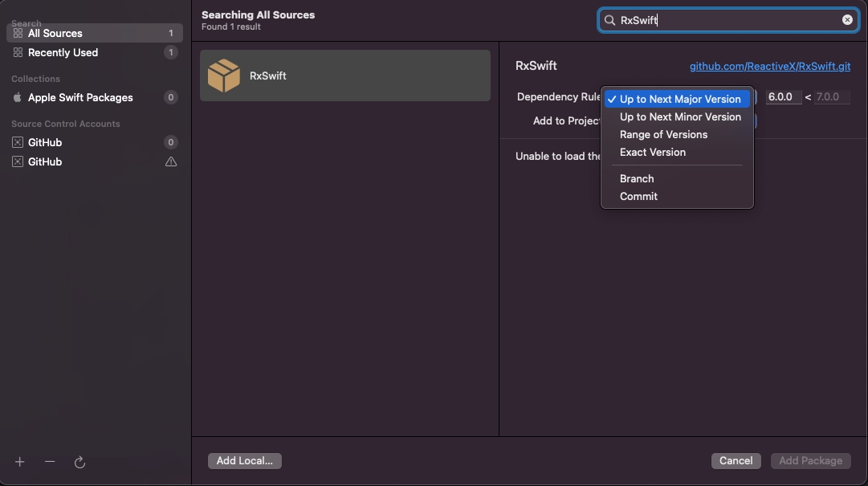The height and width of the screenshot is (486, 868).
Task: Click the minus icon to remove source
Action: click(50, 462)
